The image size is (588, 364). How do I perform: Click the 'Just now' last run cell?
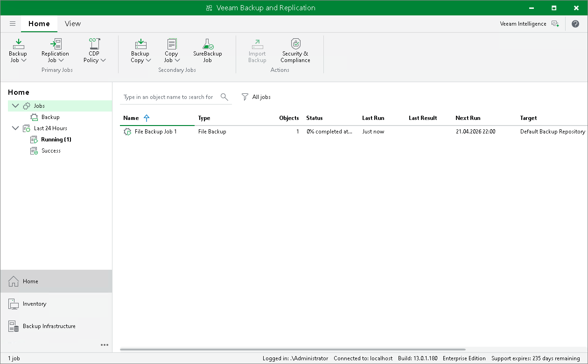pos(373,132)
